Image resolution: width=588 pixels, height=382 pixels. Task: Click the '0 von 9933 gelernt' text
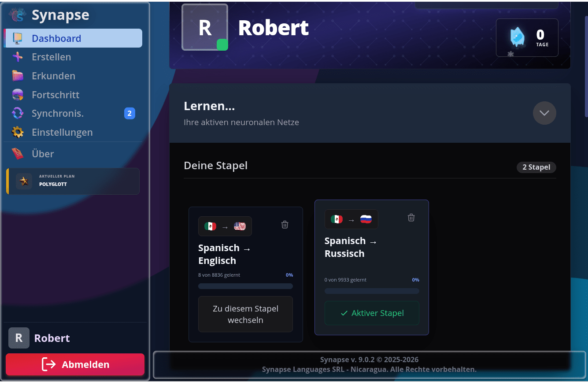coord(346,280)
